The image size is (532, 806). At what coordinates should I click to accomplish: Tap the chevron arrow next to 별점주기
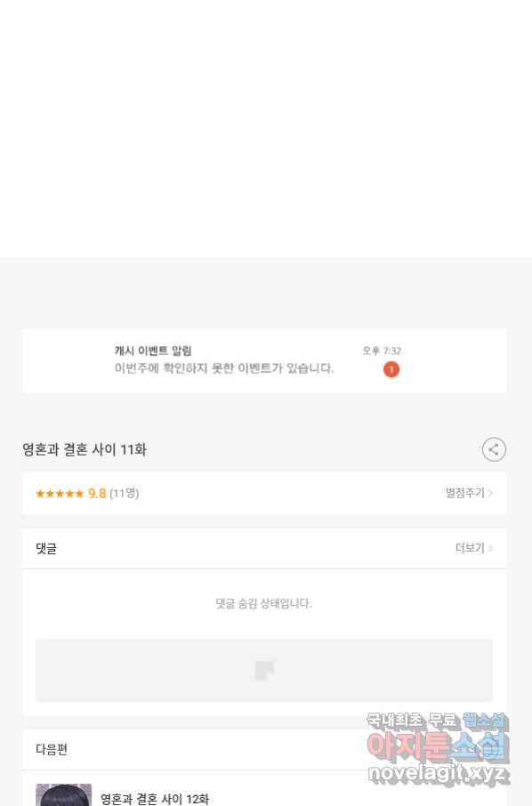point(490,493)
